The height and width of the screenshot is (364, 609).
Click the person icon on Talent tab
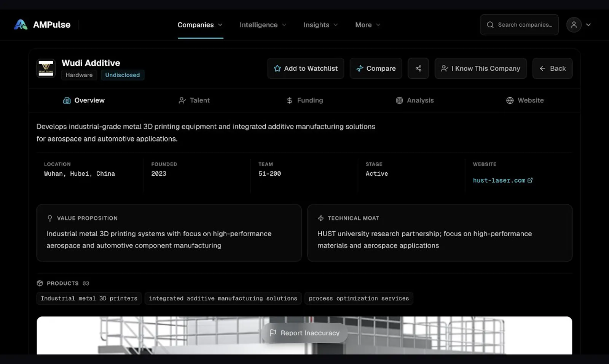pos(182,100)
